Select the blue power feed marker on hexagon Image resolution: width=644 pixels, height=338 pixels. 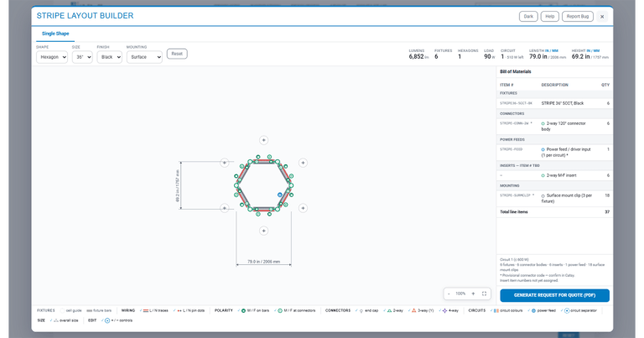(280, 195)
